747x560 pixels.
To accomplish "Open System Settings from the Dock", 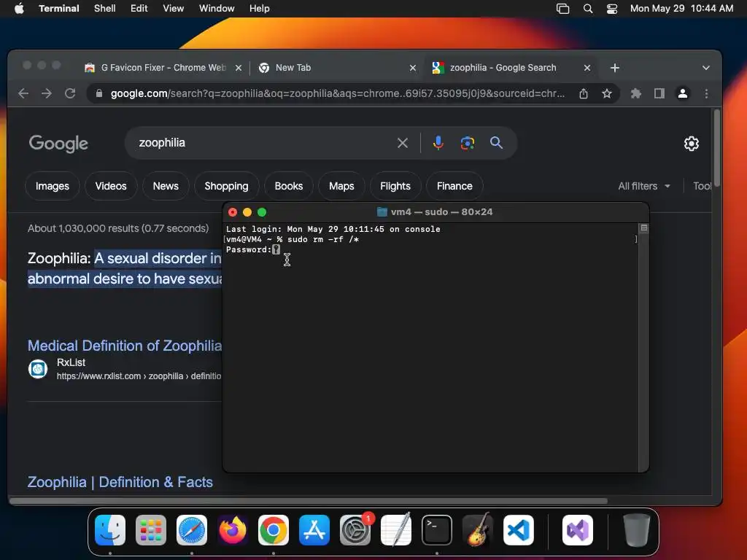I will (355, 530).
